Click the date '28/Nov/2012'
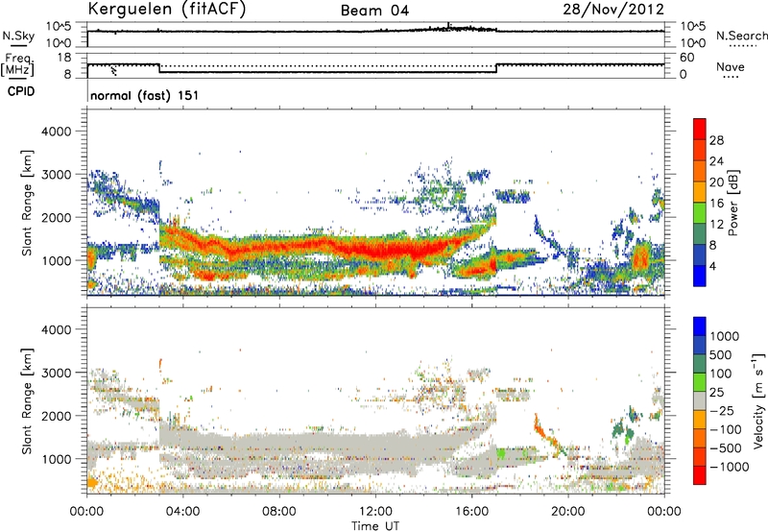 (x=613, y=9)
